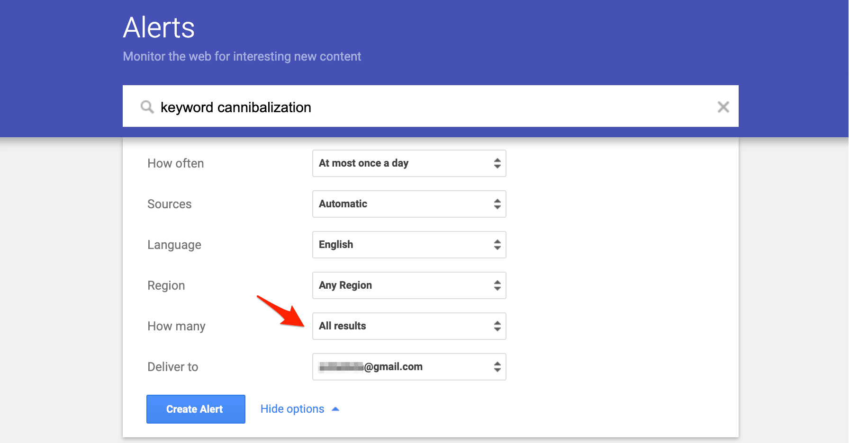Click the stepper arrows on All results
The height and width of the screenshot is (443, 868).
(x=497, y=326)
